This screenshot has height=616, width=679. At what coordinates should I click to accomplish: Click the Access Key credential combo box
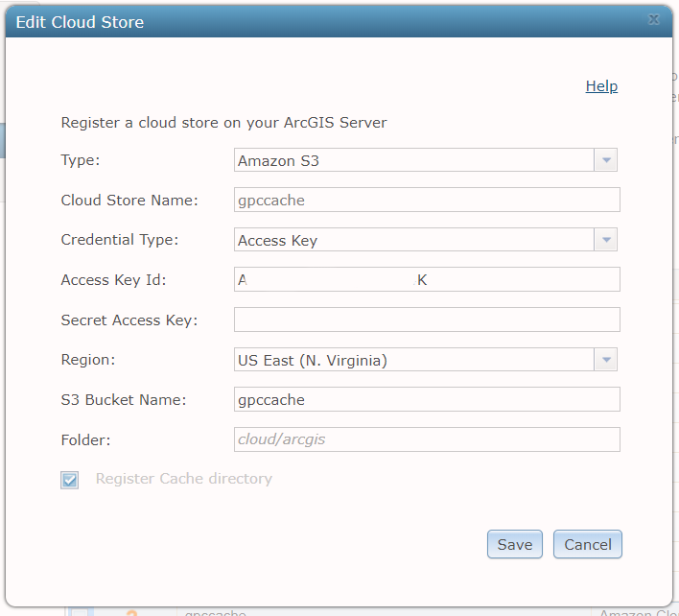(414, 240)
